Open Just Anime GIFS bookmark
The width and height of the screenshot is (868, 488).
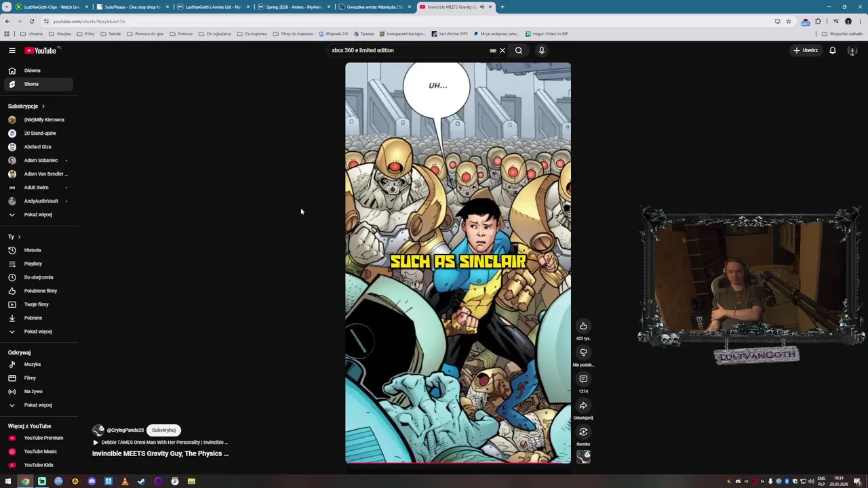[450, 34]
